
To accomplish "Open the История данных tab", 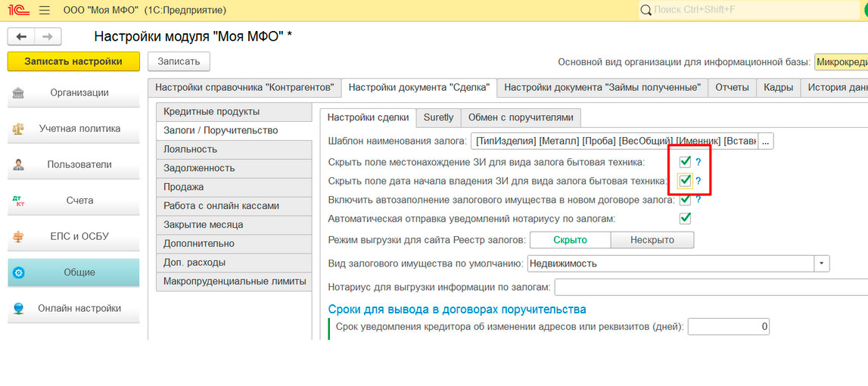I will pyautogui.click(x=834, y=87).
